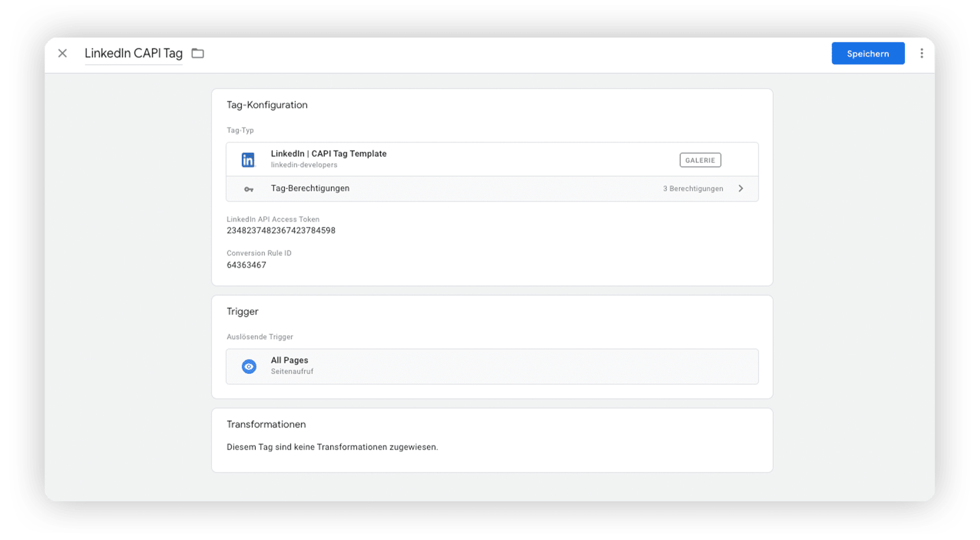
Task: Close the tag editor with the X icon
Action: pyautogui.click(x=62, y=53)
